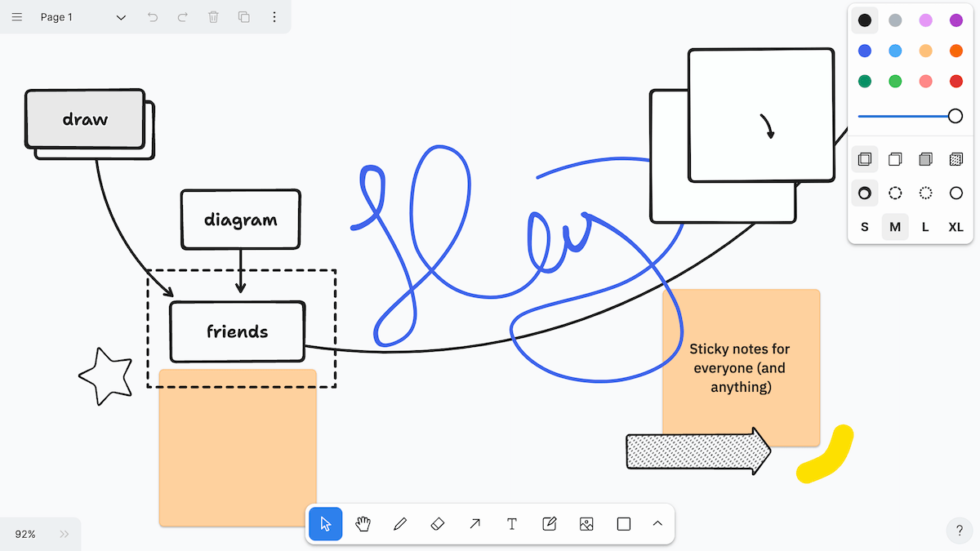Image resolution: width=980 pixels, height=551 pixels.
Task: Select the Hand pan tool
Action: [363, 524]
